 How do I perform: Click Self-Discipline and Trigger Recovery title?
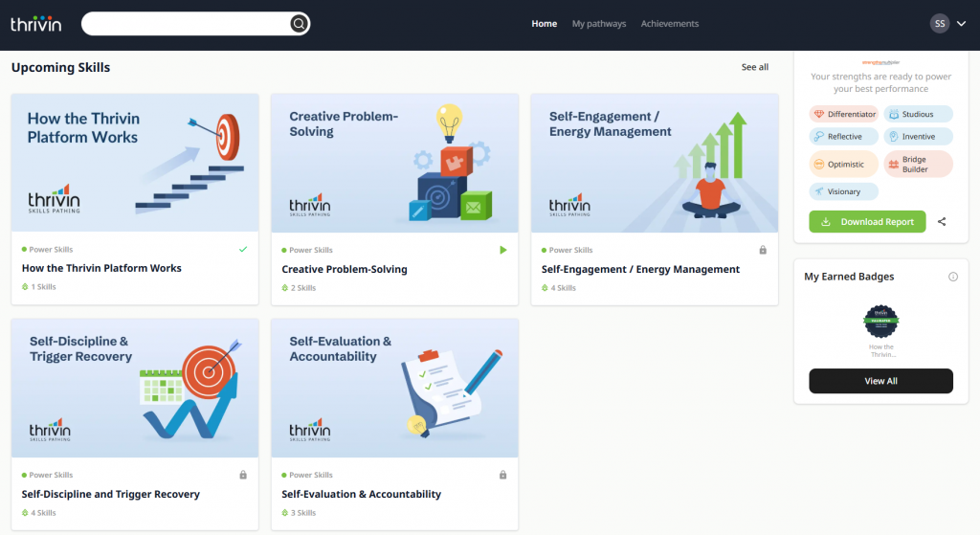coord(111,495)
